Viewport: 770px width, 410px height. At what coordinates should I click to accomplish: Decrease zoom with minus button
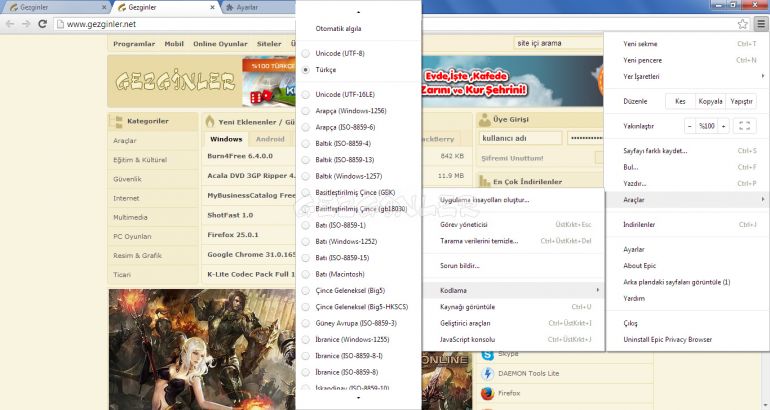(x=690, y=126)
